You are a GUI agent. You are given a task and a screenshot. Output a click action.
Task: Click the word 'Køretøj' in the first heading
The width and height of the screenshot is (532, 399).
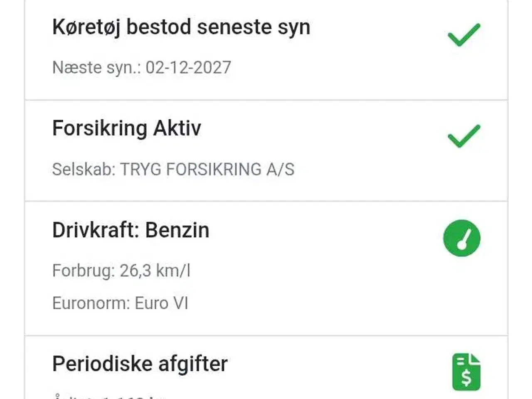(x=86, y=27)
